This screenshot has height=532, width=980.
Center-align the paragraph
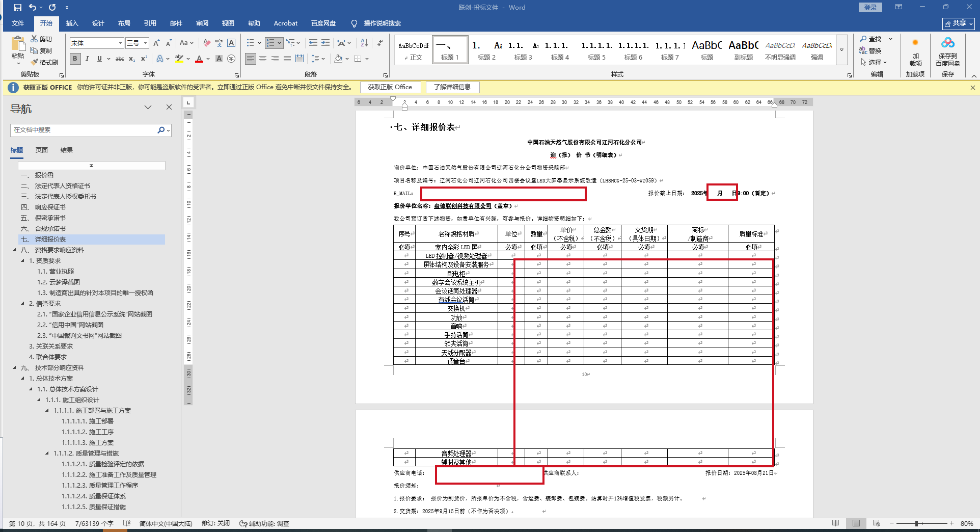(263, 59)
